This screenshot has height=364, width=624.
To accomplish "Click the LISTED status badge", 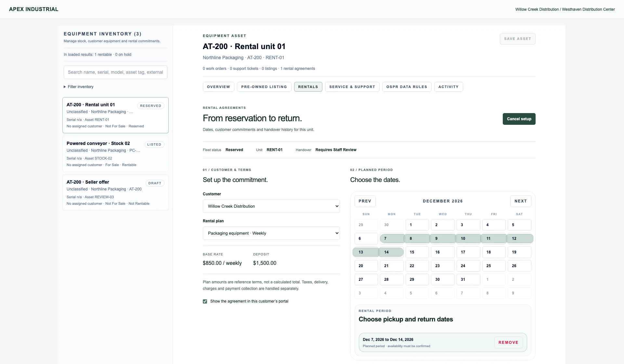I will tap(154, 145).
